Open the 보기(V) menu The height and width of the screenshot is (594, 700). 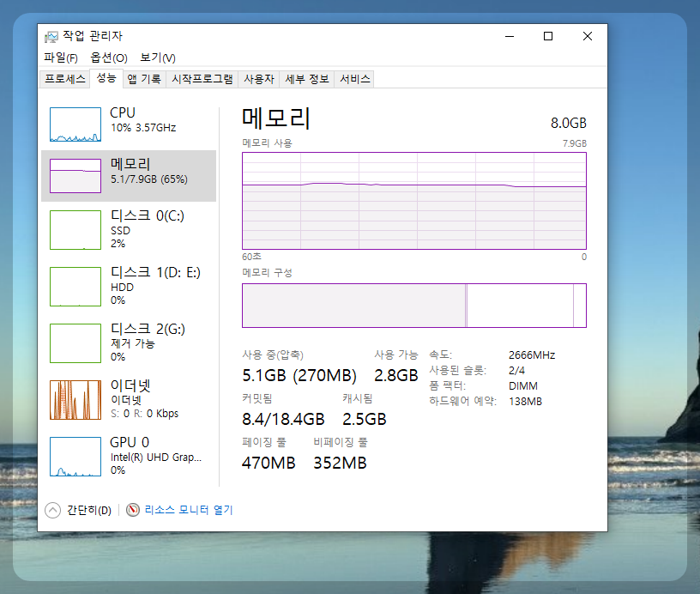click(158, 58)
